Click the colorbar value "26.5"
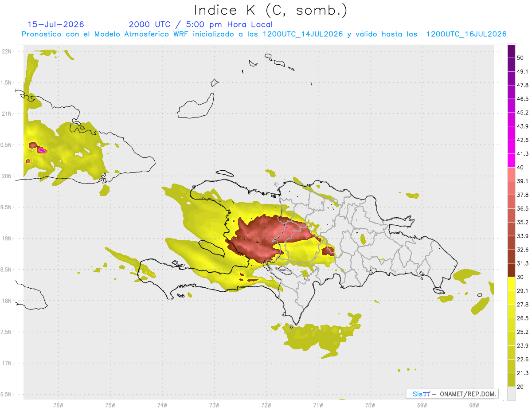Screen dimensions: 532x411 (523, 318)
